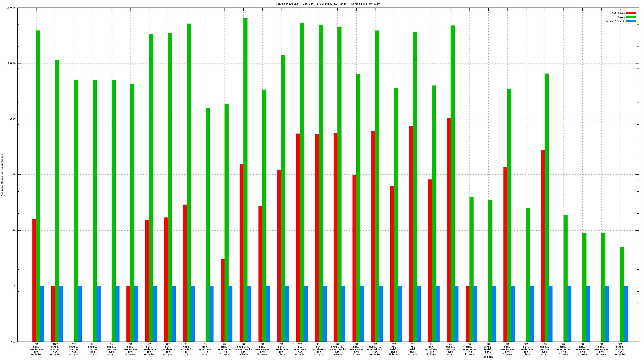Click the psbl.surriel.com origin axis label

click(187, 349)
